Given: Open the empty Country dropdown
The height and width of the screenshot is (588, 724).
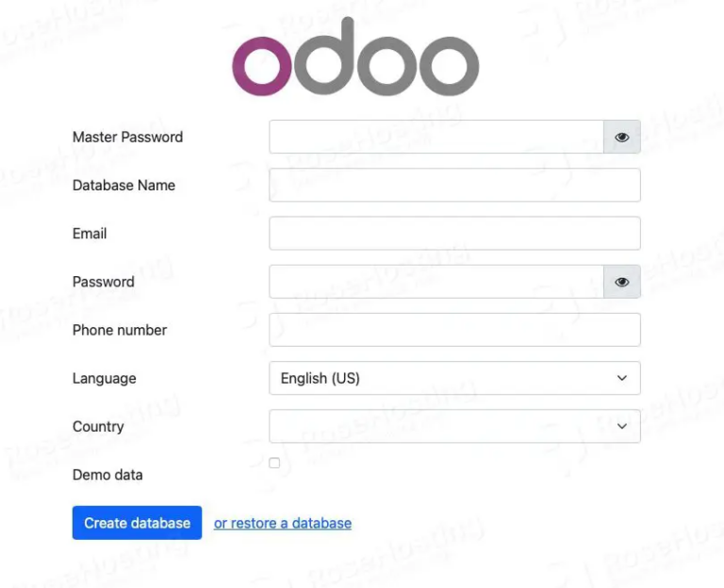Looking at the screenshot, I should 454,426.
